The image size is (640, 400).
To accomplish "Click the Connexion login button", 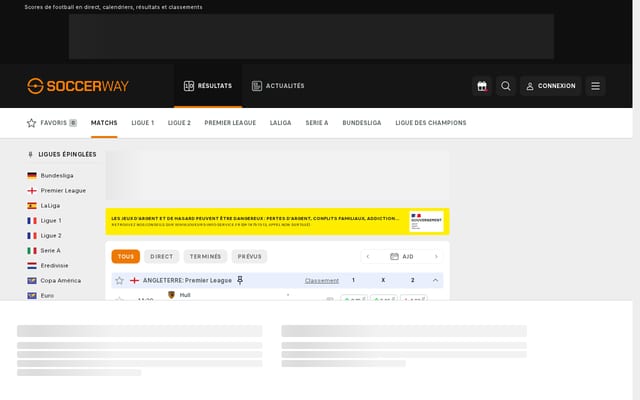I will click(x=551, y=86).
